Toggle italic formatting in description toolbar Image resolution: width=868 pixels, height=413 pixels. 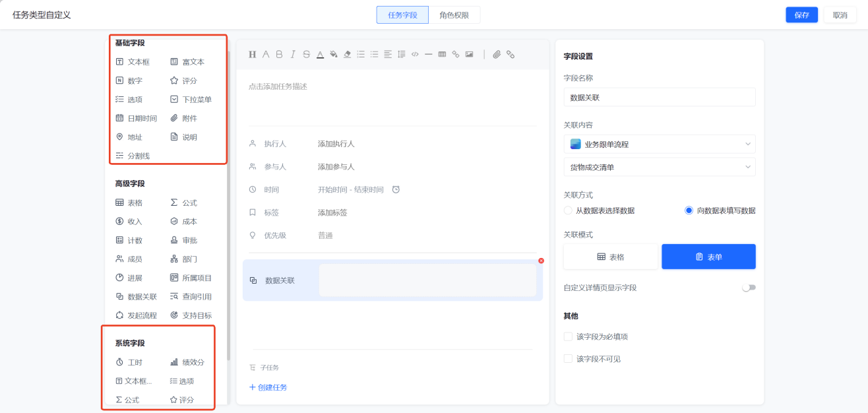[x=293, y=55]
